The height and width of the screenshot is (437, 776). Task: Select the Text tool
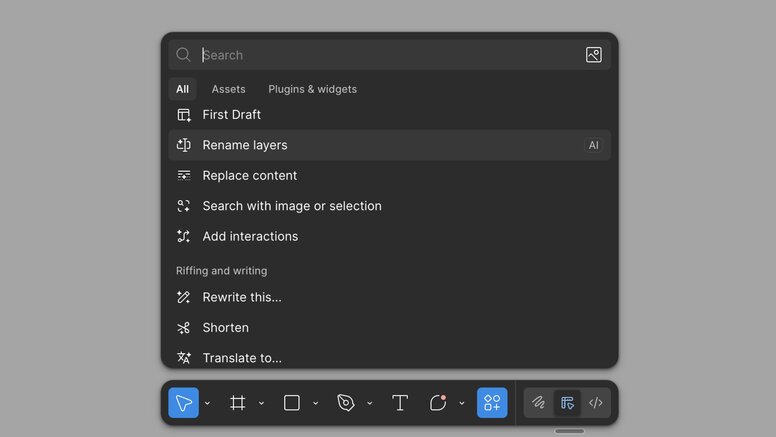400,403
